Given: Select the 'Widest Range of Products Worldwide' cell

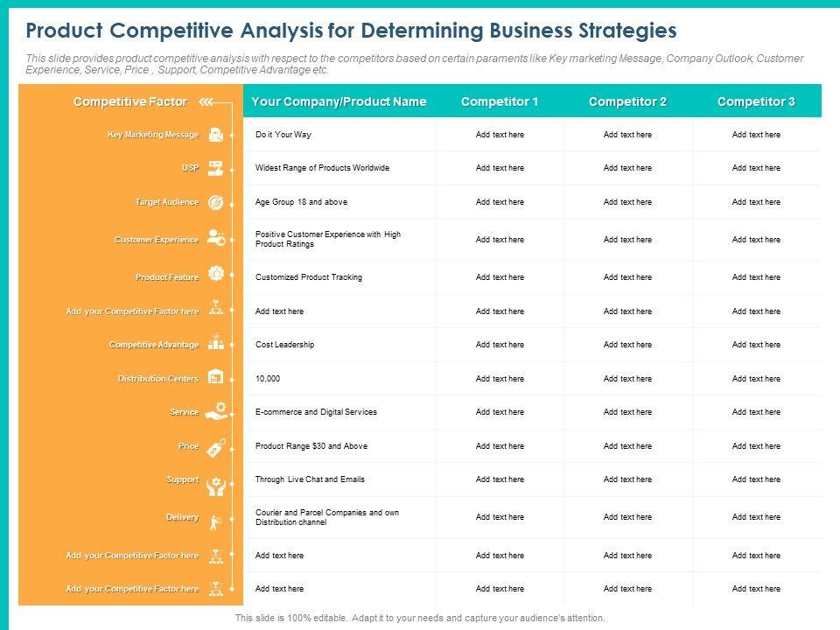Looking at the screenshot, I should pyautogui.click(x=322, y=168).
